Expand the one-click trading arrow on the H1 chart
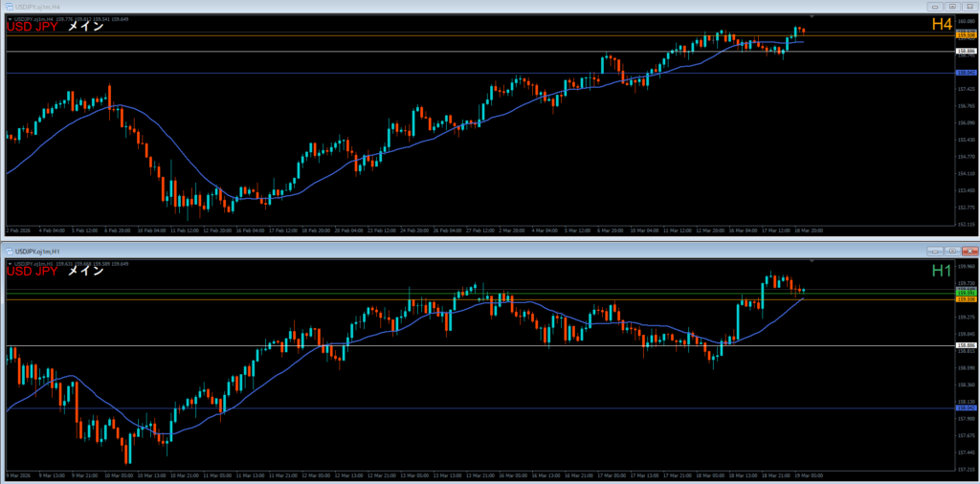The width and height of the screenshot is (980, 484). tap(10, 262)
